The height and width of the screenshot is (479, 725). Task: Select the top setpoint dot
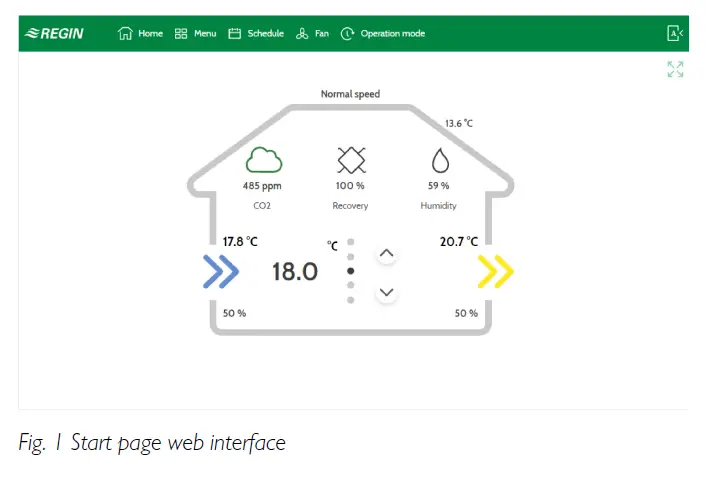point(350,242)
